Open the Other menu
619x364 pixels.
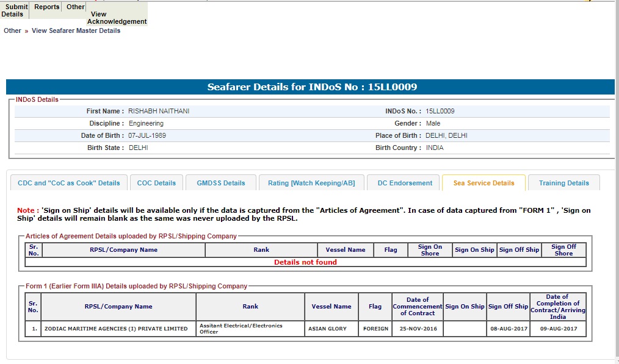click(x=76, y=7)
